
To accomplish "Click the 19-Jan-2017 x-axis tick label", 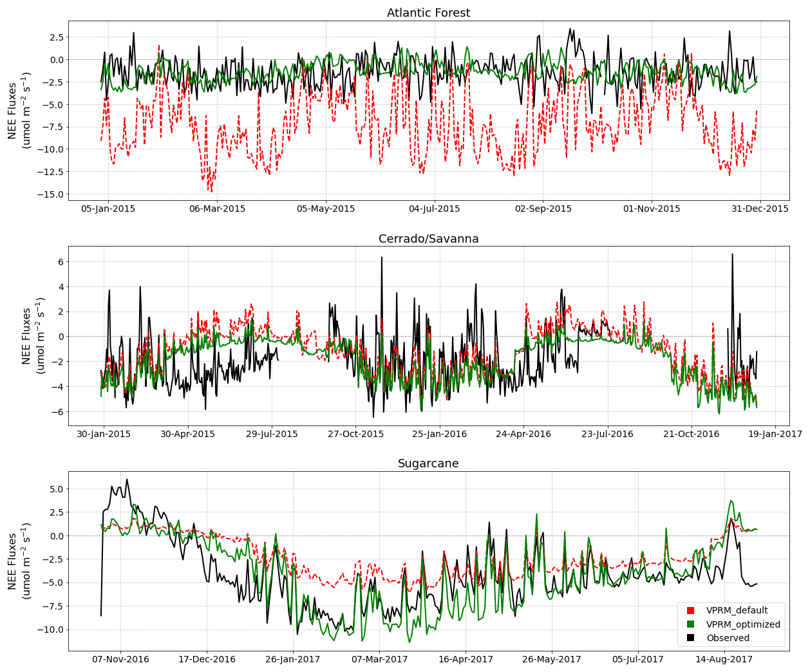I will coord(775,434).
